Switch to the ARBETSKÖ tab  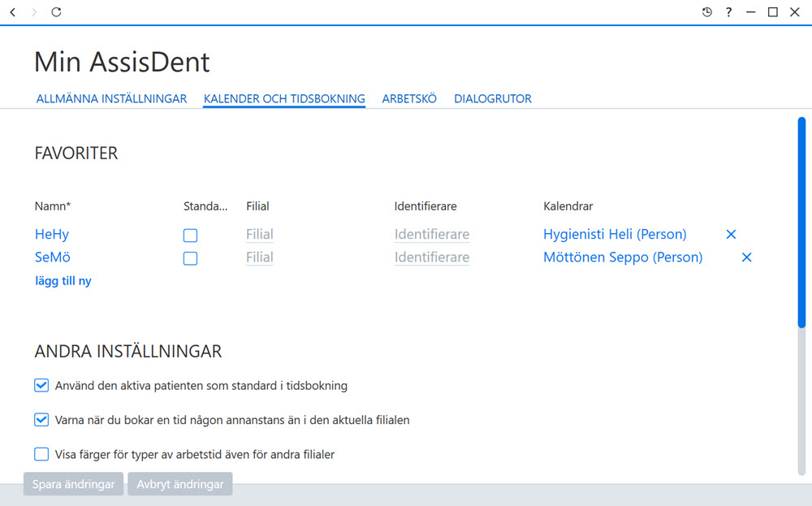(x=409, y=98)
